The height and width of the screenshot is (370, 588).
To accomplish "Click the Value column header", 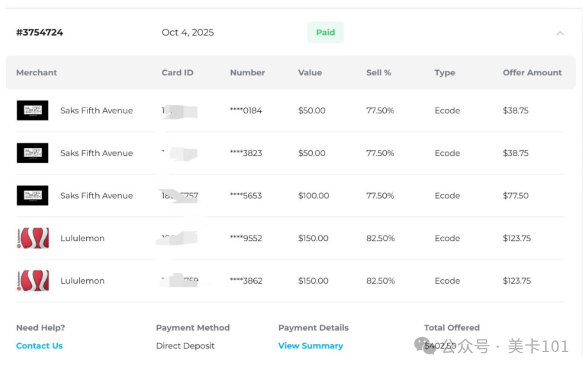I will tap(310, 73).
